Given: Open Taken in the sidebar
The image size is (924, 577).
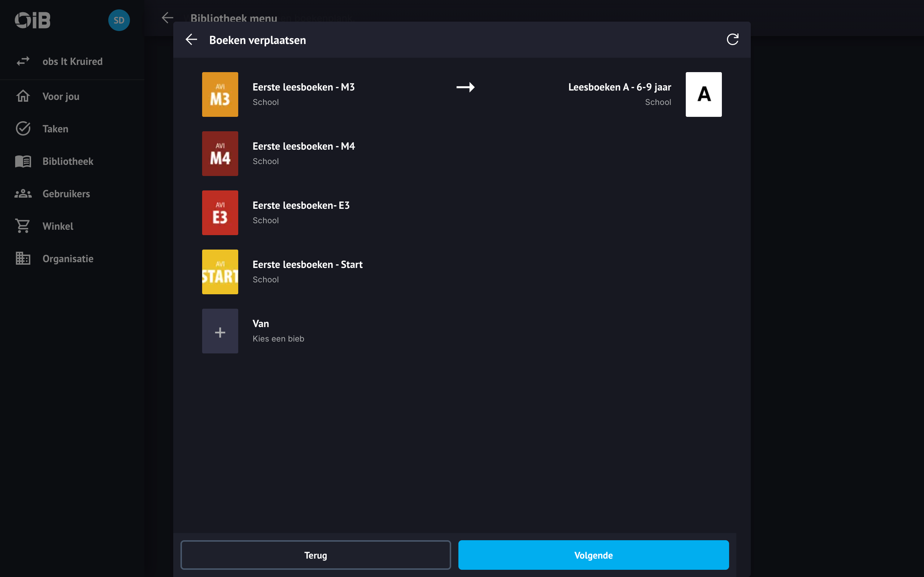Looking at the screenshot, I should tap(55, 129).
